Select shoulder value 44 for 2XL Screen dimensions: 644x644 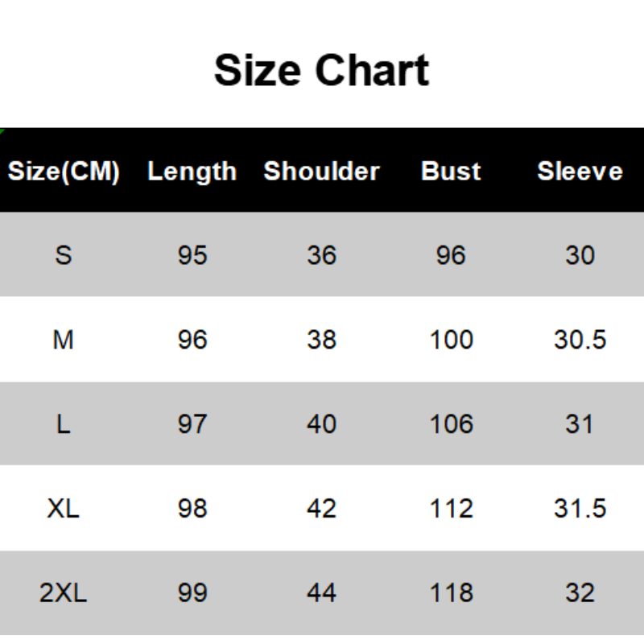point(321,593)
